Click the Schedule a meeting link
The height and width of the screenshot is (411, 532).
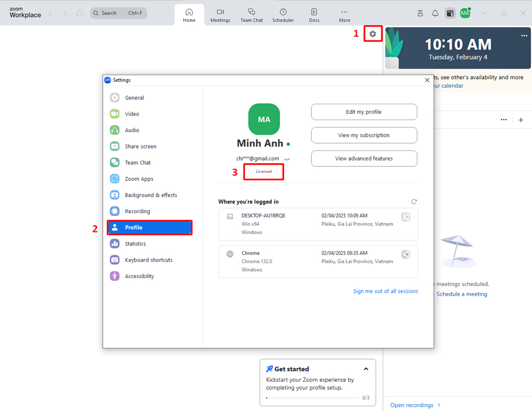pyautogui.click(x=462, y=295)
